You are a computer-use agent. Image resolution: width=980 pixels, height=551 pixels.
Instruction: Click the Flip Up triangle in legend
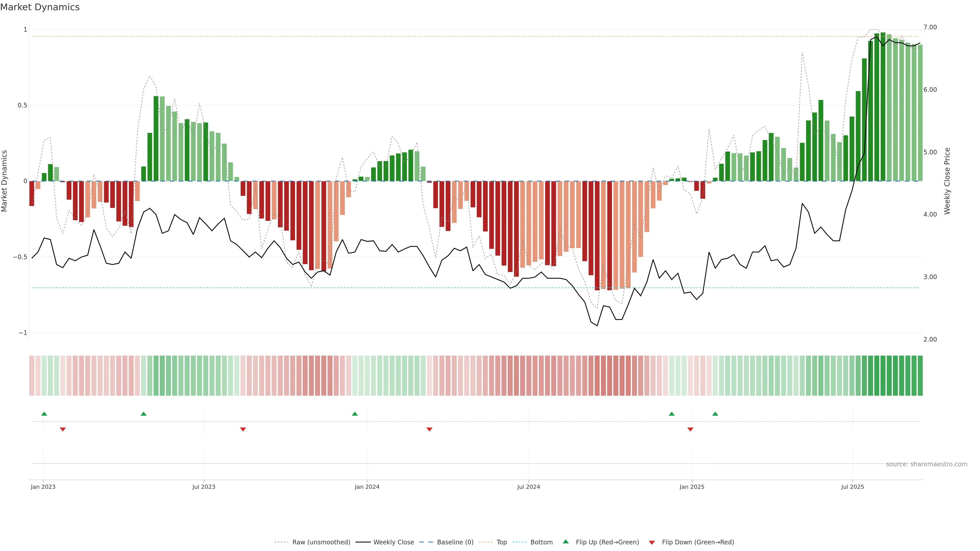[566, 542]
